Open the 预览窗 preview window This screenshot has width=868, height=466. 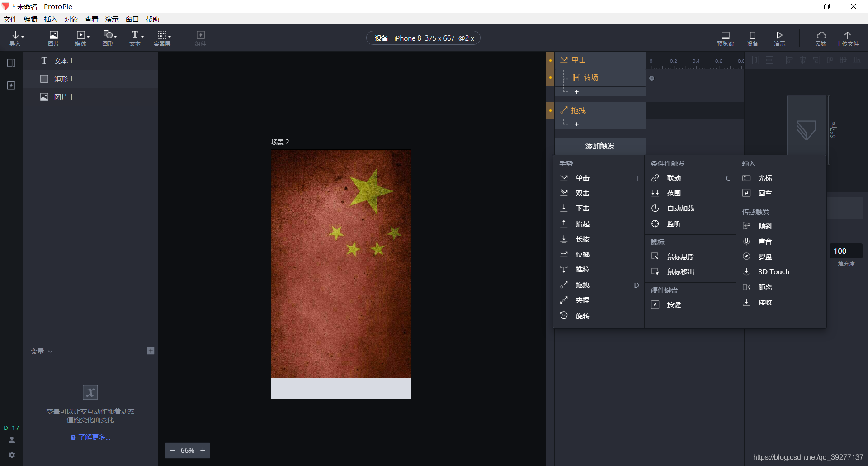click(725, 38)
